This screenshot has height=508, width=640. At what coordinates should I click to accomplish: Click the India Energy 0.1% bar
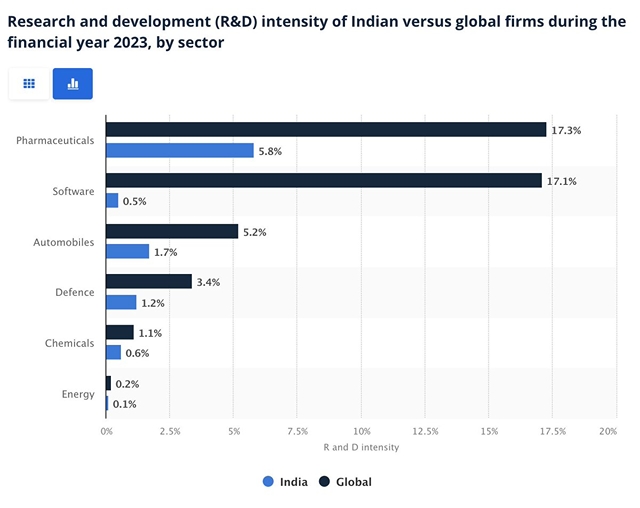pos(107,404)
